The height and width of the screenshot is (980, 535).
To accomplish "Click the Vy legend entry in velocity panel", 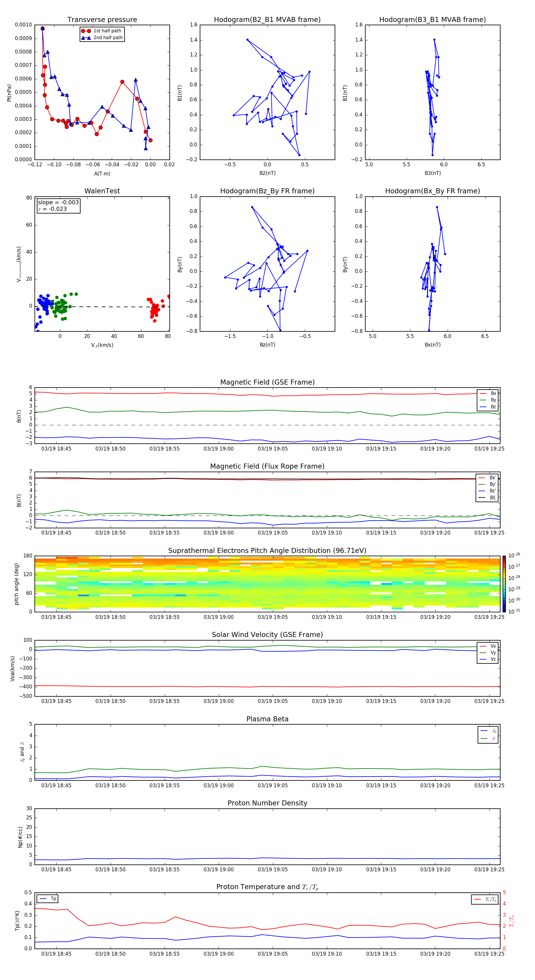I will [488, 653].
